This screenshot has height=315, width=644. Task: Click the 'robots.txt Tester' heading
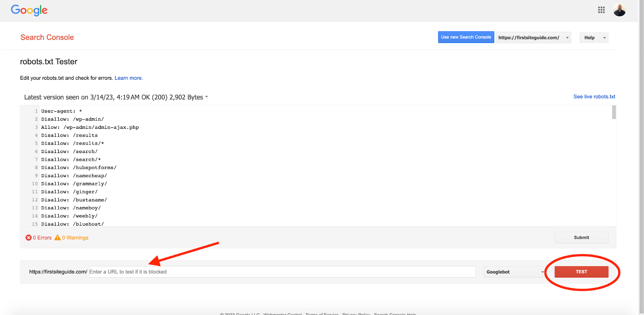coord(49,62)
